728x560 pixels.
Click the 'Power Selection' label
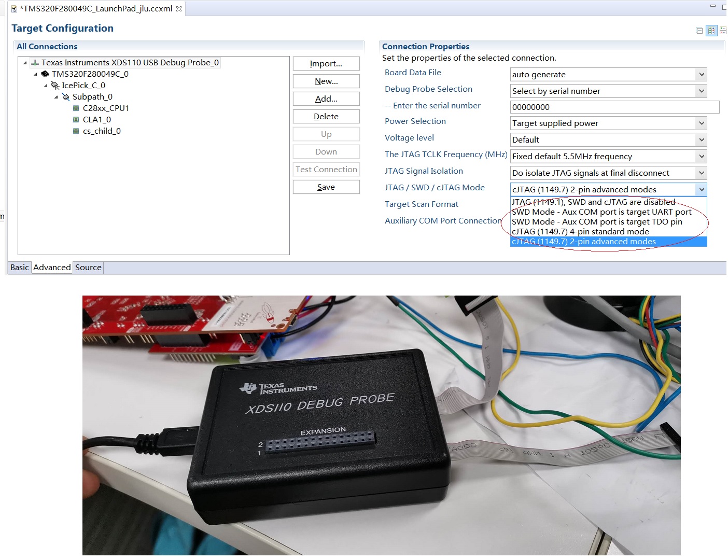click(415, 121)
